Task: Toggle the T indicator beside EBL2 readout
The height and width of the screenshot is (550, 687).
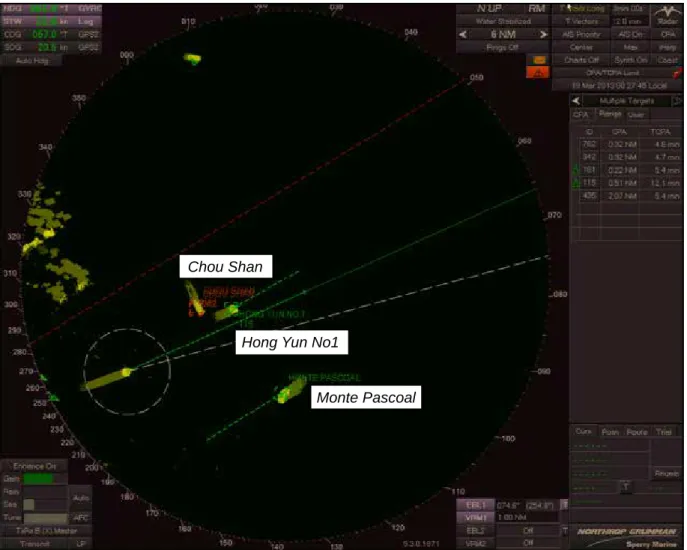Action: [x=565, y=531]
